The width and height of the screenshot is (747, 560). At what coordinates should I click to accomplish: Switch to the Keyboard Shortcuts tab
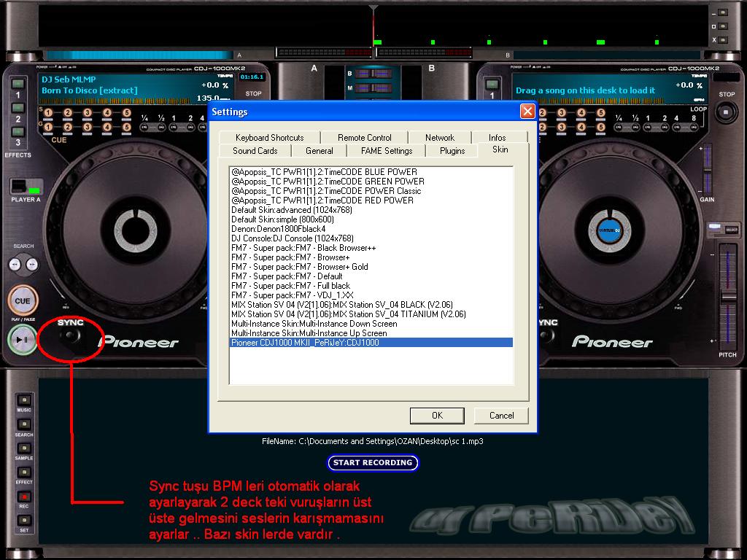tap(270, 138)
